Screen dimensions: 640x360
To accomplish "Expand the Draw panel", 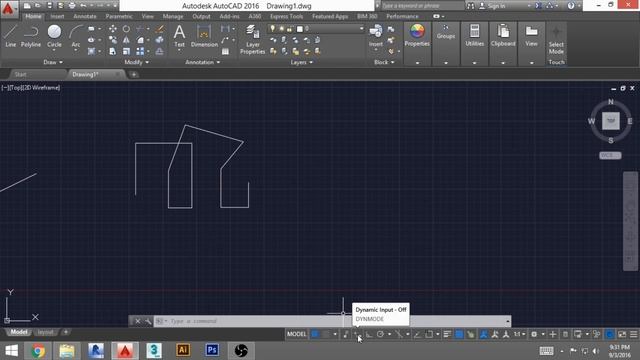I will tap(53, 62).
